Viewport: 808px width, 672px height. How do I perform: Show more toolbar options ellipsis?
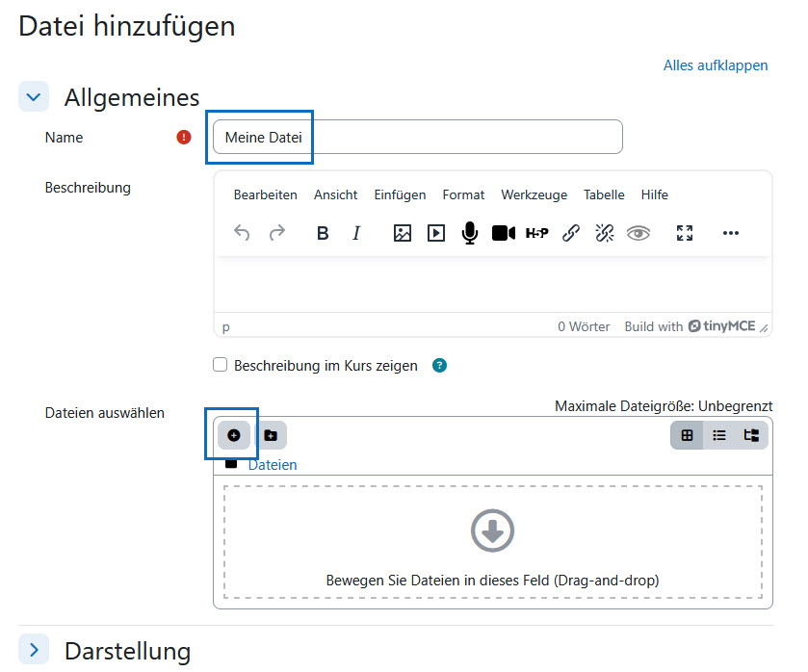(x=731, y=233)
